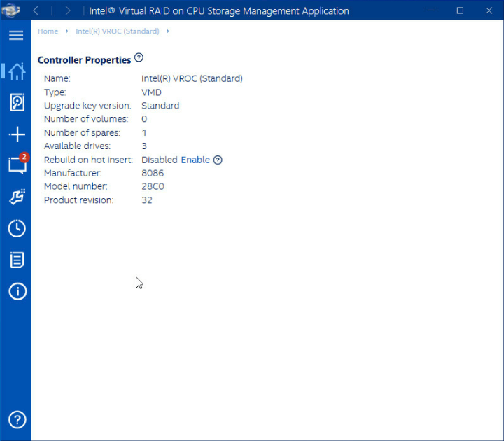Click the chevron after the Home breadcrumb
The width and height of the screenshot is (504, 441).
(67, 31)
